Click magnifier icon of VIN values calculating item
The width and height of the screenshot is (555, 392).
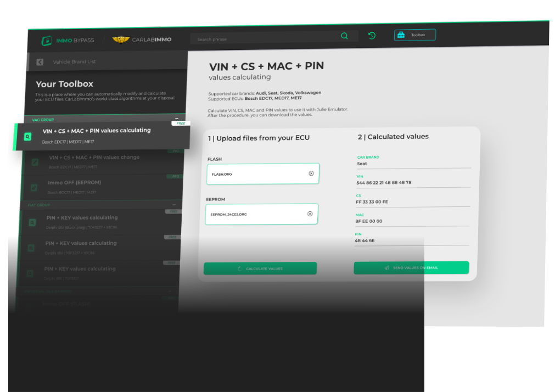pyautogui.click(x=27, y=137)
